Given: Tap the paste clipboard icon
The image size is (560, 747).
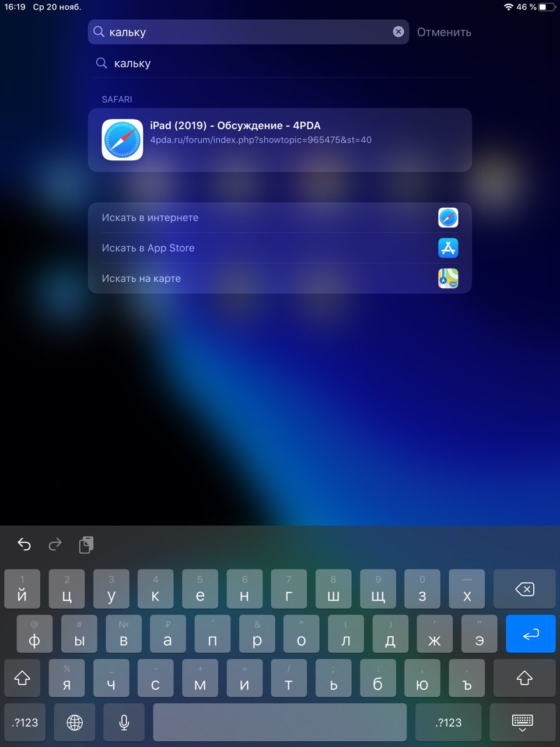Looking at the screenshot, I should 86,544.
